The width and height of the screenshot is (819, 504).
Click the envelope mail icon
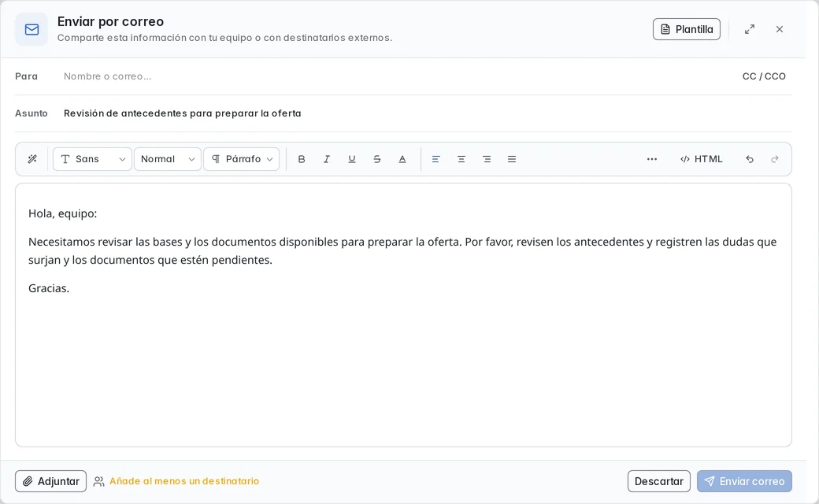(x=31, y=29)
